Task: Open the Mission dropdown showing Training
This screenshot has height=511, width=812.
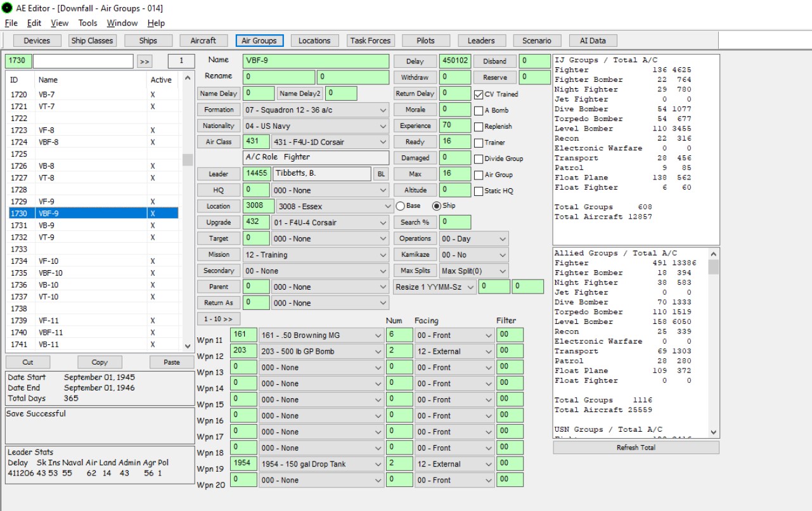Action: (316, 255)
